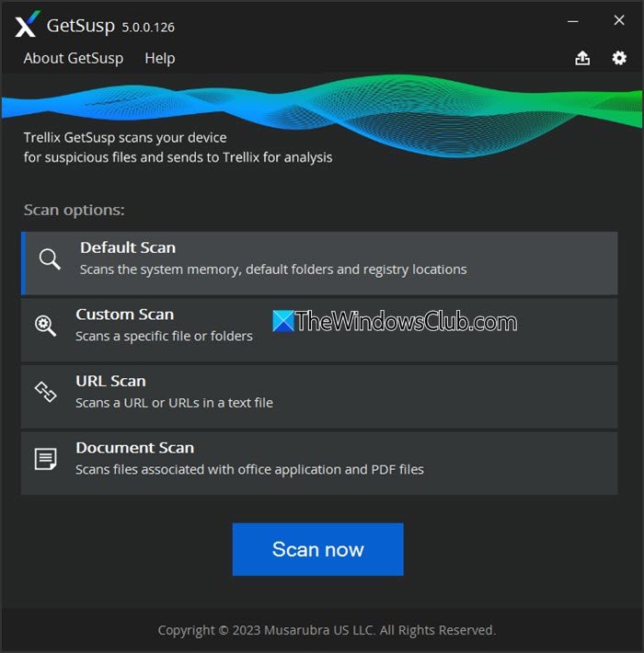Choose the Custom Scan title
The image size is (644, 653).
tap(124, 315)
